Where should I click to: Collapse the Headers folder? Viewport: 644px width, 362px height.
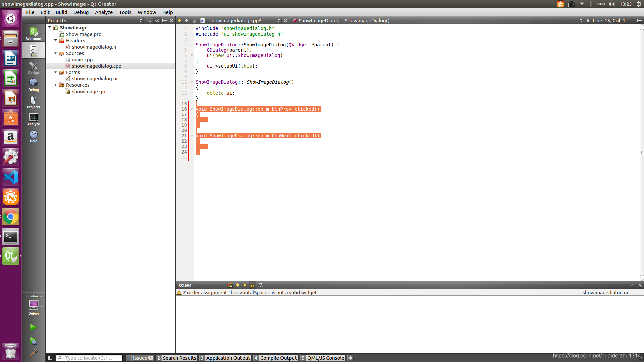(x=56, y=40)
